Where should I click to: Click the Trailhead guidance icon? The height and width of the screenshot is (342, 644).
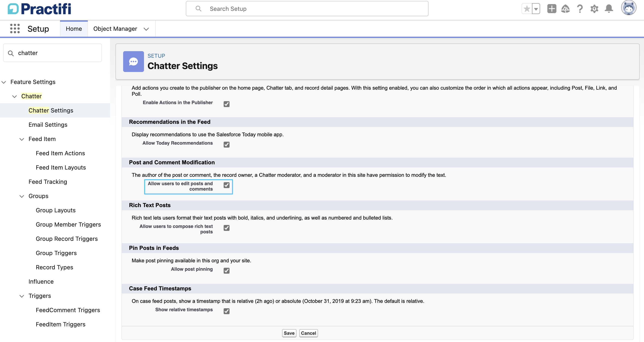[565, 9]
